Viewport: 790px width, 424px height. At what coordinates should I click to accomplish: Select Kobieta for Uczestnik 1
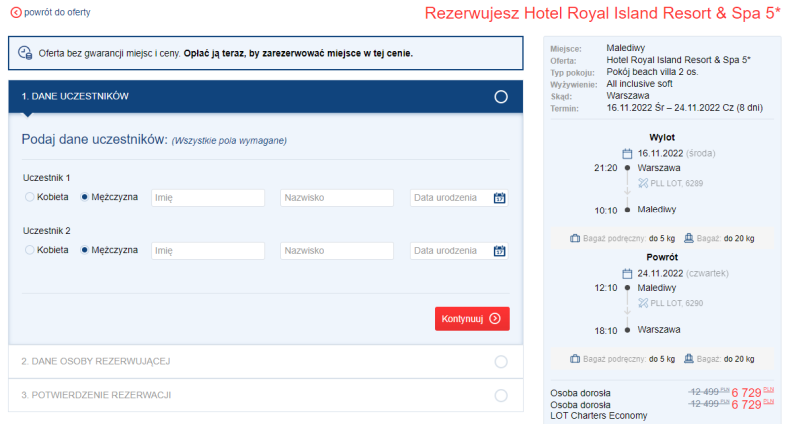[x=30, y=197]
